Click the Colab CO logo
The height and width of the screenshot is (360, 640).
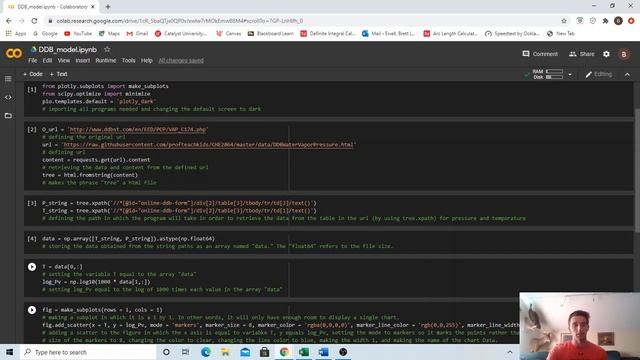(x=13, y=53)
